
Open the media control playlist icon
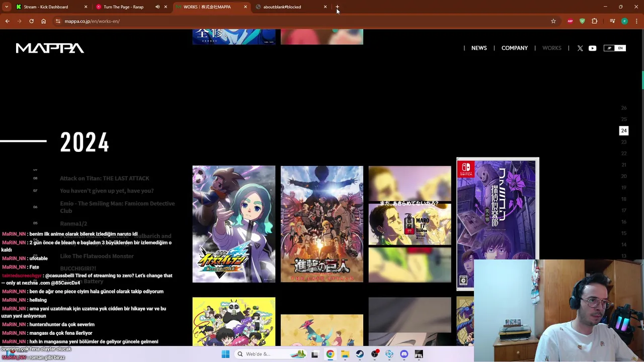coord(612,21)
